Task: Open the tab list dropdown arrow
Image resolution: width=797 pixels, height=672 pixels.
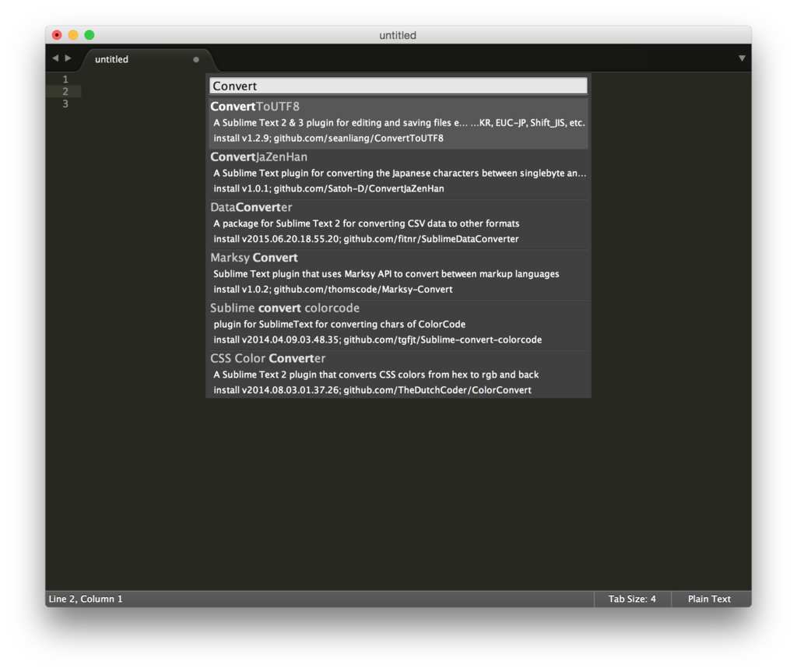Action: click(742, 58)
